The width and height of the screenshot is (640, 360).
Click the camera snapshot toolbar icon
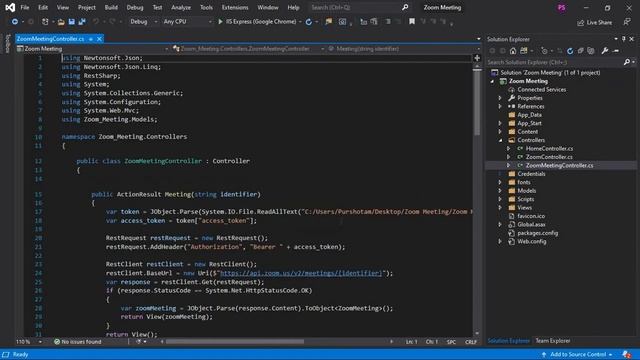(x=342, y=22)
